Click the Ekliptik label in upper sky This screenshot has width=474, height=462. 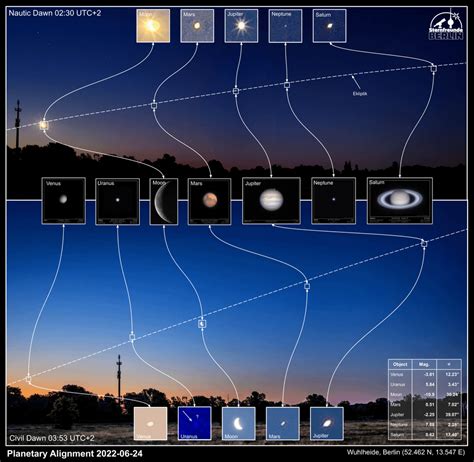coord(360,94)
